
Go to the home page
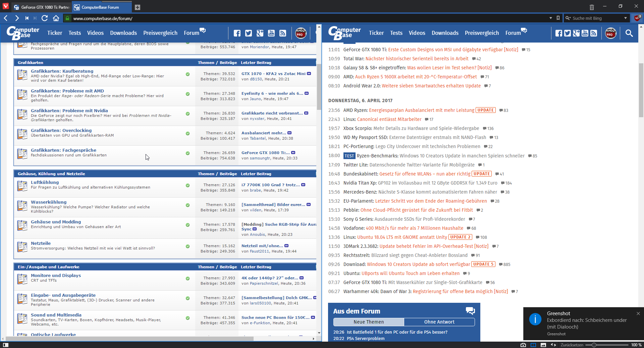(56, 18)
